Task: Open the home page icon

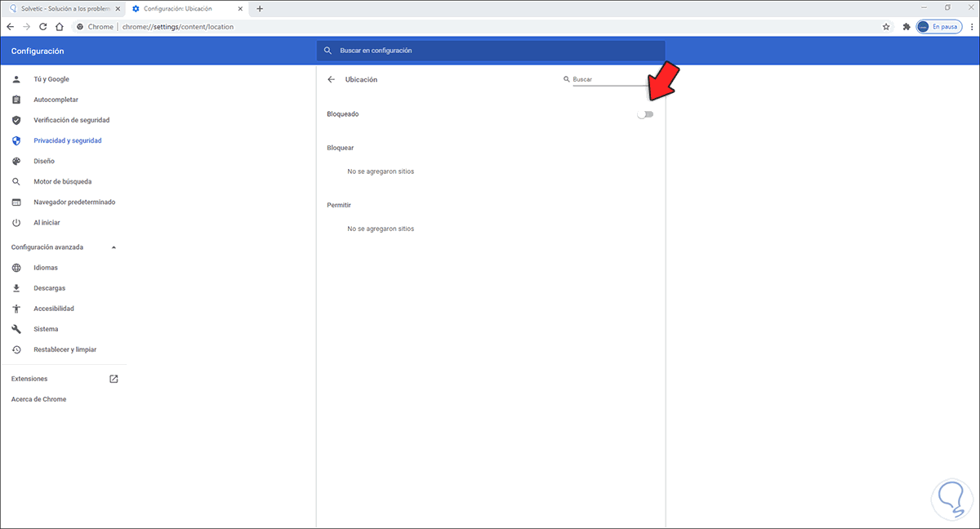Action: point(60,26)
